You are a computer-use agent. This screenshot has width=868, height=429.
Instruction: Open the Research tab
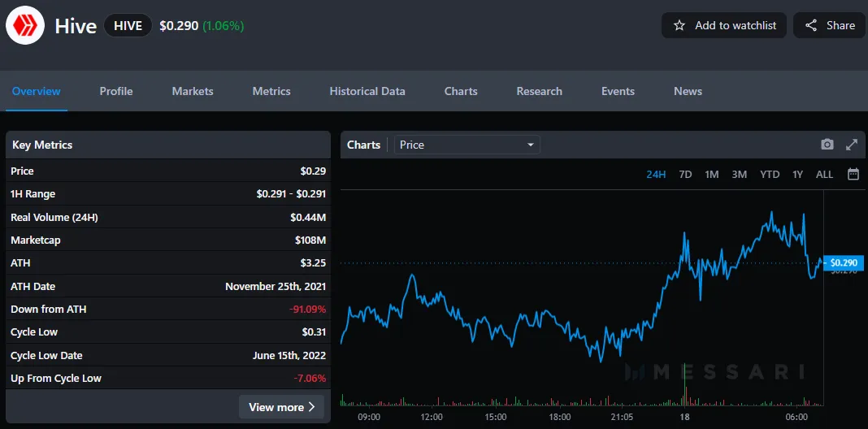click(x=539, y=91)
